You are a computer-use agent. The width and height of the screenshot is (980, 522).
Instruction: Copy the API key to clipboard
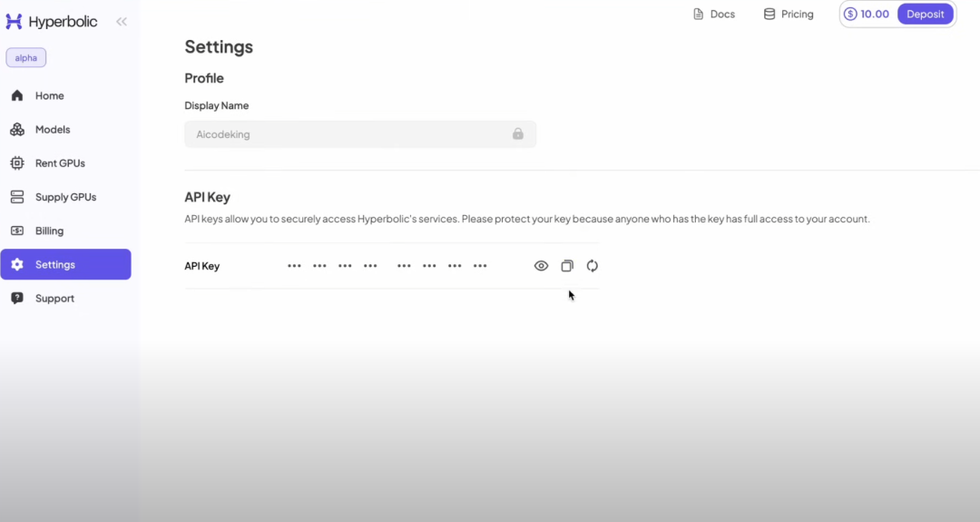pos(567,266)
